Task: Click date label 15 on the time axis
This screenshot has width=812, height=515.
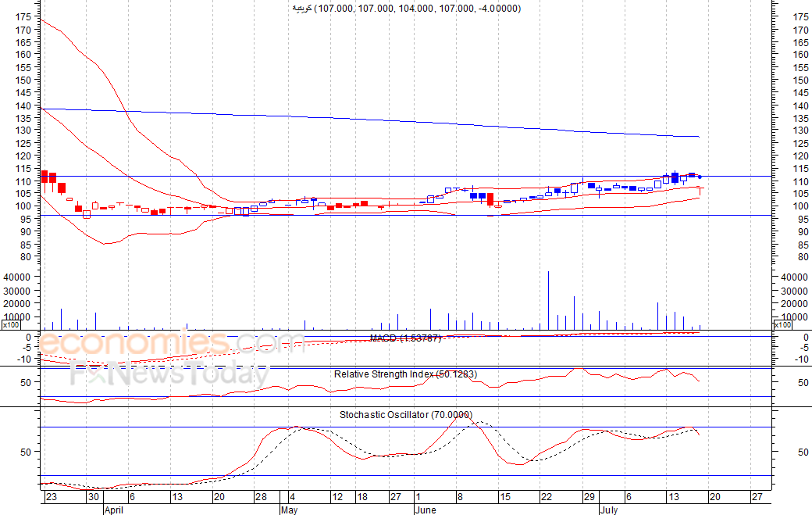Action: click(505, 497)
